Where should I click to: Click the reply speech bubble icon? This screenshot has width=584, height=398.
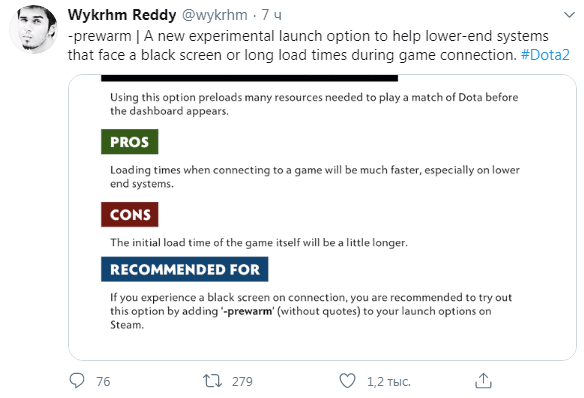[77, 381]
